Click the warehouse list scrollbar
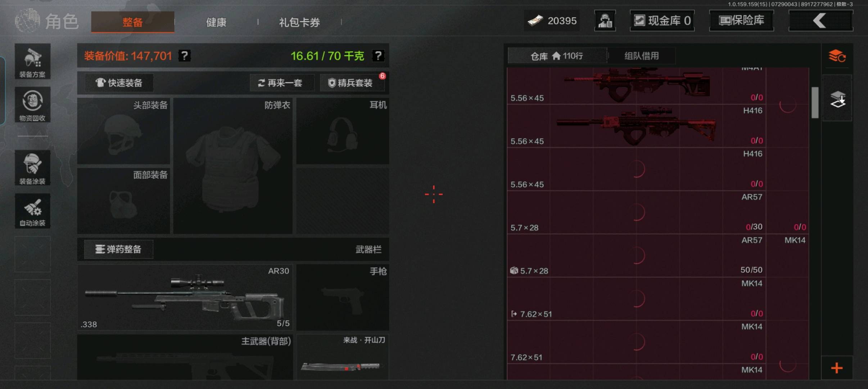868x389 pixels. (x=815, y=102)
